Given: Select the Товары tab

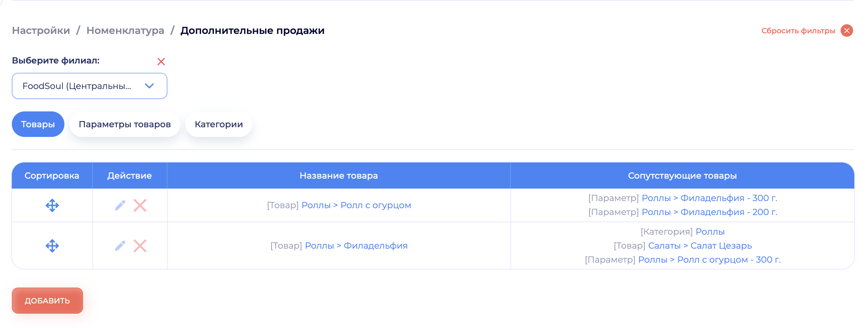Looking at the screenshot, I should (38, 124).
